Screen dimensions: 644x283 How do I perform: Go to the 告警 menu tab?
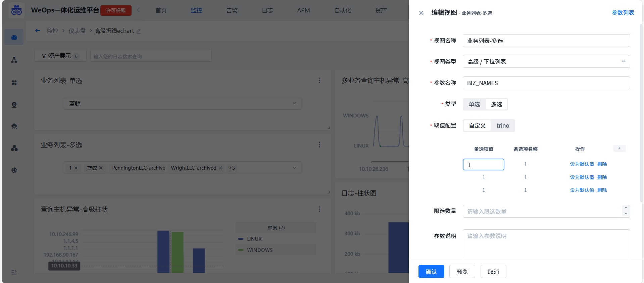click(x=232, y=10)
